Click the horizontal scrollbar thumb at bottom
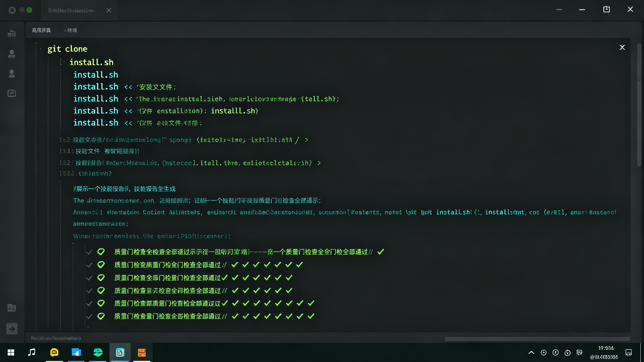 point(537,339)
